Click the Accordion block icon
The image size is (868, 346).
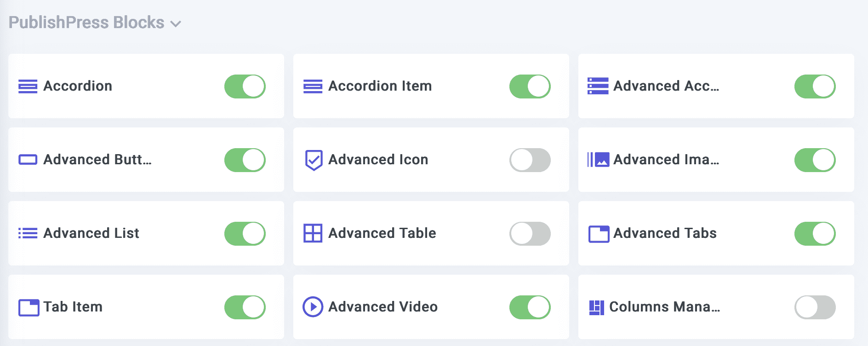[28, 86]
